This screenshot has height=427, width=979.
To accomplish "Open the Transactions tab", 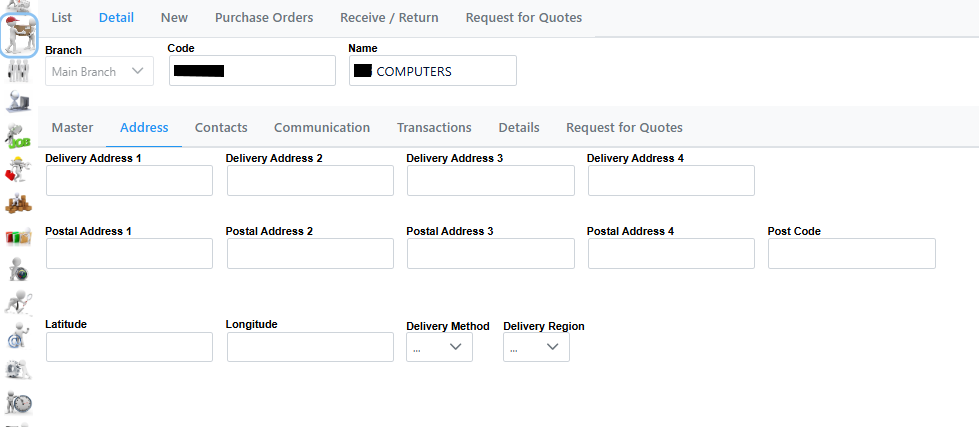I will 434,127.
